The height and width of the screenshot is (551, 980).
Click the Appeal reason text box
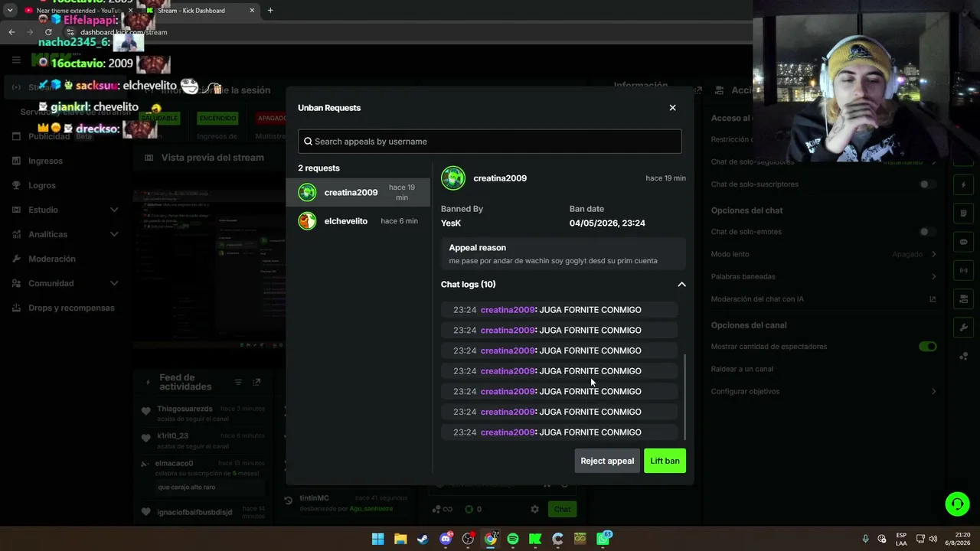click(x=563, y=254)
